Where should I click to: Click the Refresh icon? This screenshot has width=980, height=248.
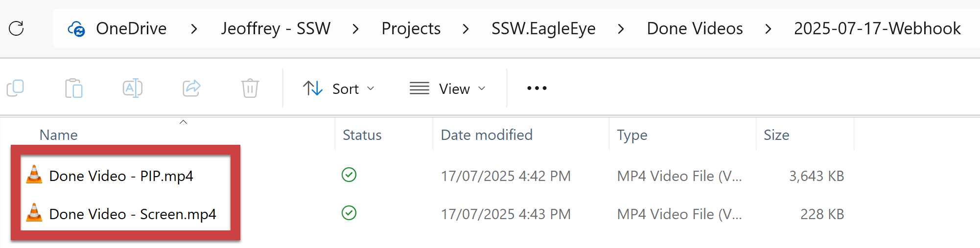coord(16,28)
